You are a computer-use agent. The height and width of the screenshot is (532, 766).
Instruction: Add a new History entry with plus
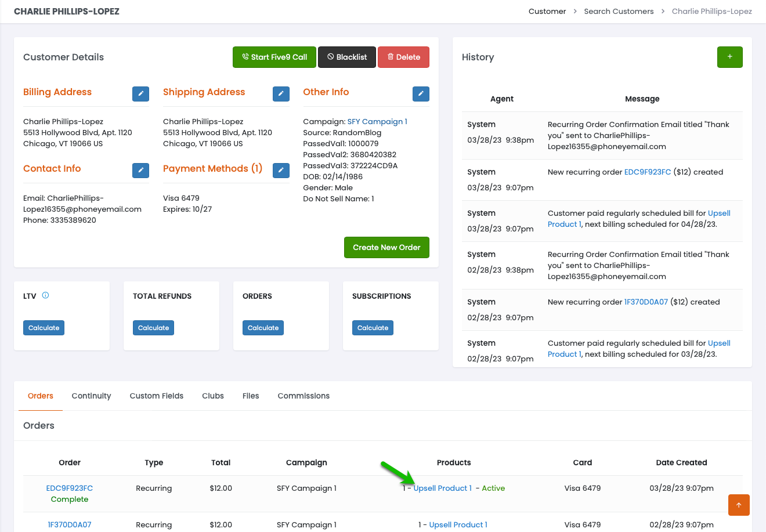729,57
